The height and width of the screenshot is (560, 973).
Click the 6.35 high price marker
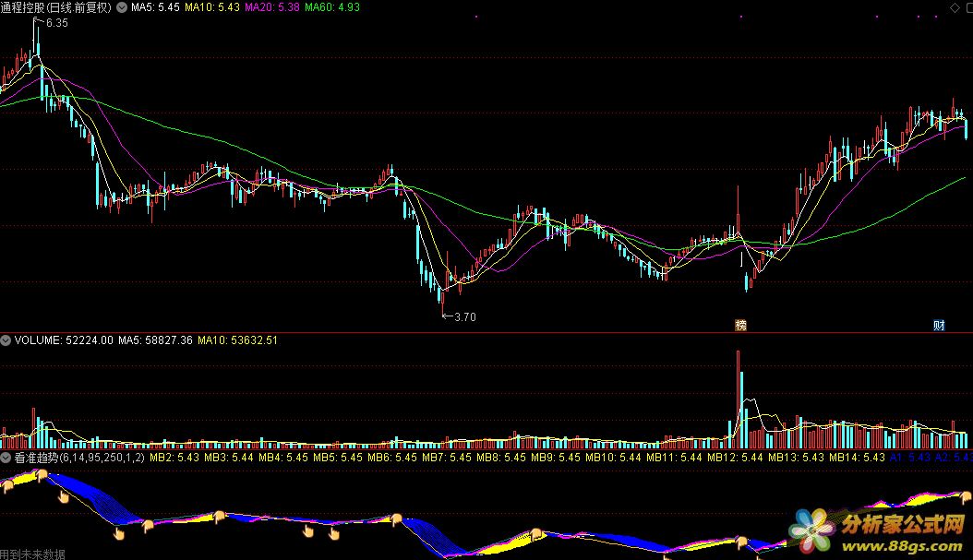56,23
